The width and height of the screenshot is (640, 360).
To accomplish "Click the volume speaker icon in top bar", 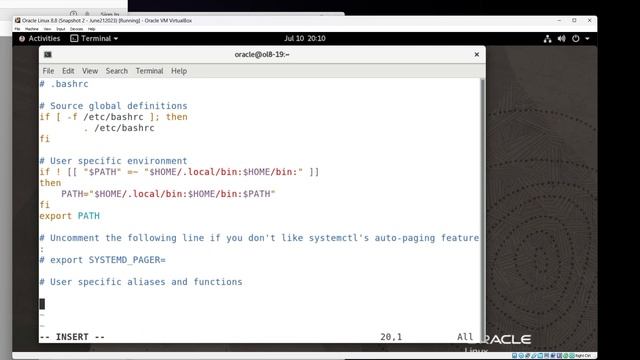I will 562,38.
